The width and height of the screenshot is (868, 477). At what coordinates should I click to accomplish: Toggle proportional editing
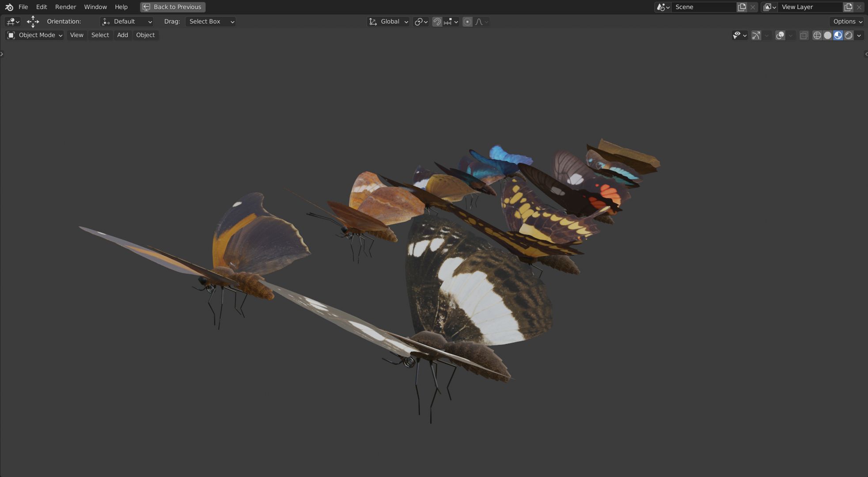467,22
